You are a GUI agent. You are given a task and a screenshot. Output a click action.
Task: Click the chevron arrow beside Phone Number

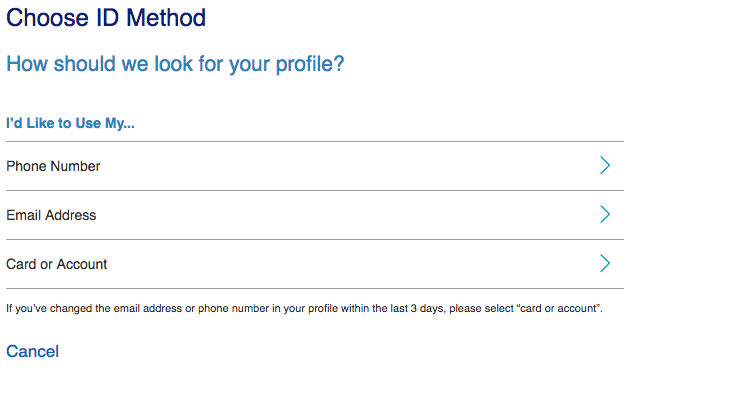(605, 165)
